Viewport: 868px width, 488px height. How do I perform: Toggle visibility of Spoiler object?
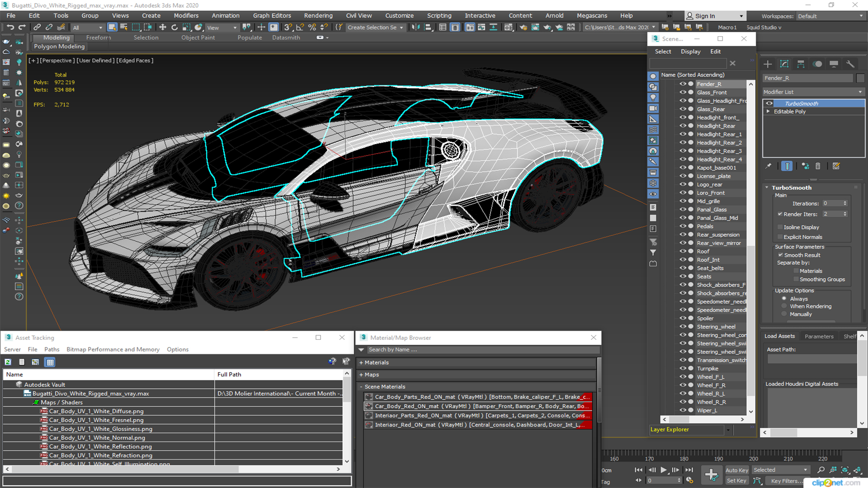683,318
